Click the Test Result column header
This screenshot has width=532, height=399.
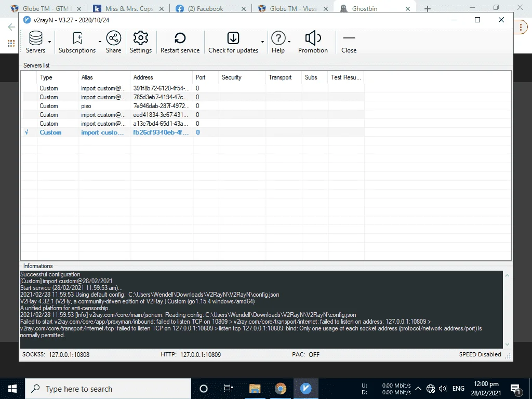click(346, 77)
